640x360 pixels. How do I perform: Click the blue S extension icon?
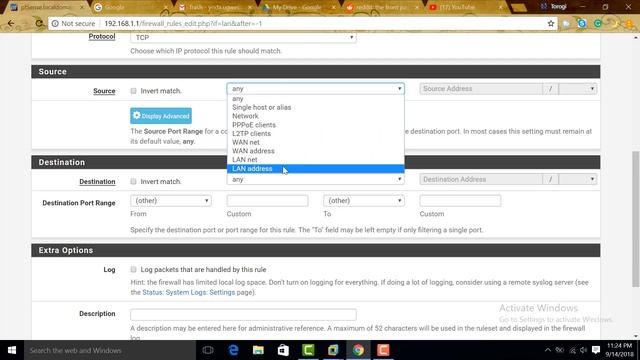582,24
